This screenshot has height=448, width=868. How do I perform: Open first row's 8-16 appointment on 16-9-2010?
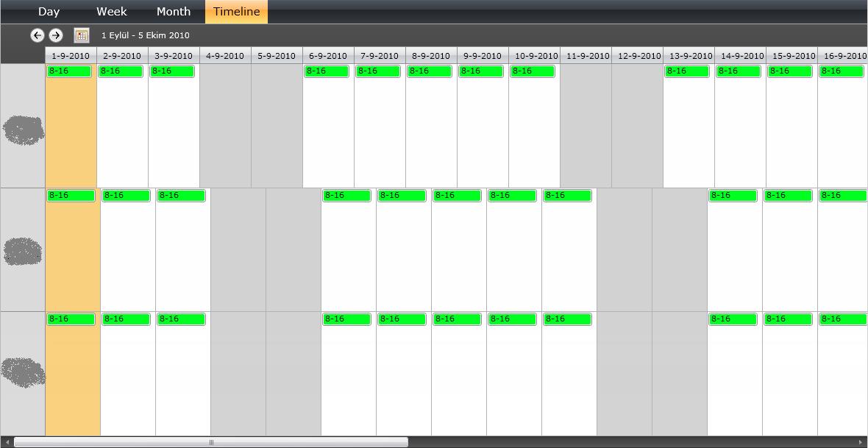[842, 71]
